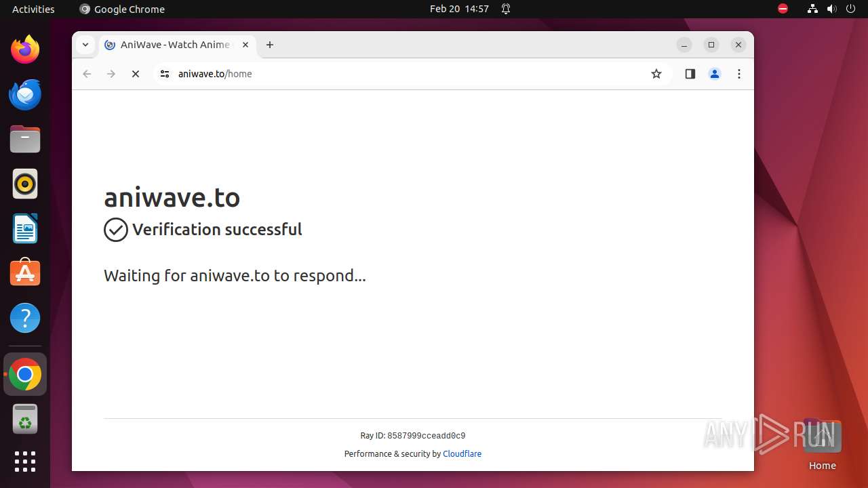Launch Thunderbird mail from the dock
868x488 pixels.
pyautogui.click(x=25, y=94)
